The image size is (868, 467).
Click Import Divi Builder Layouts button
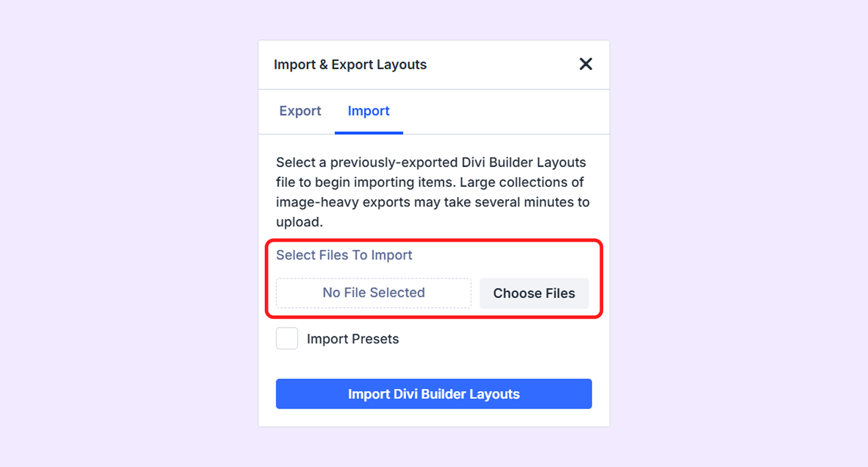click(433, 394)
